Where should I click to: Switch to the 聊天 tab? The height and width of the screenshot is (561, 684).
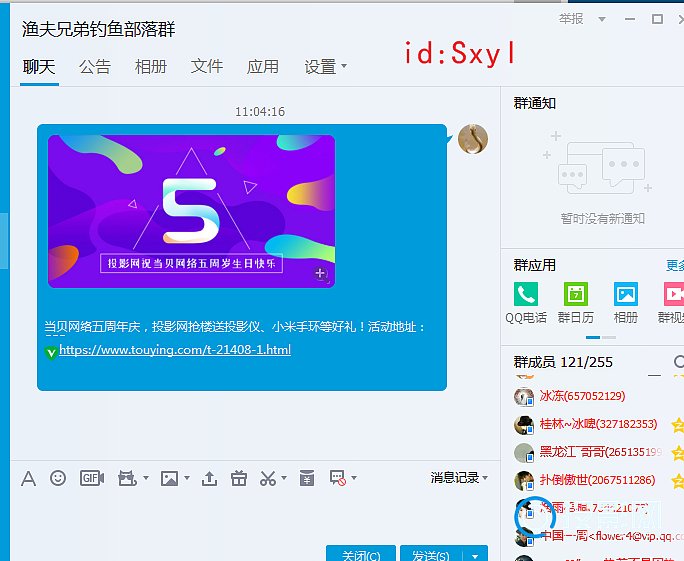point(39,67)
